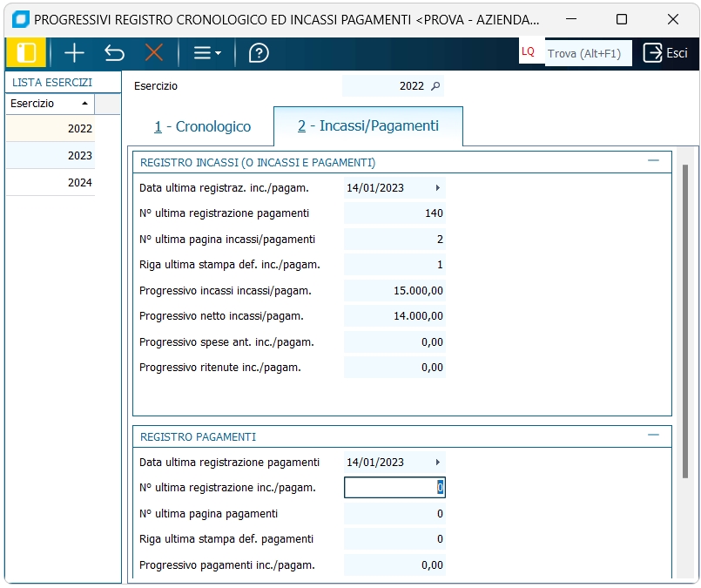Image resolution: width=701 pixels, height=588 pixels.
Task: Select exercise 2024 in Lista Esercizi
Action: (x=63, y=183)
